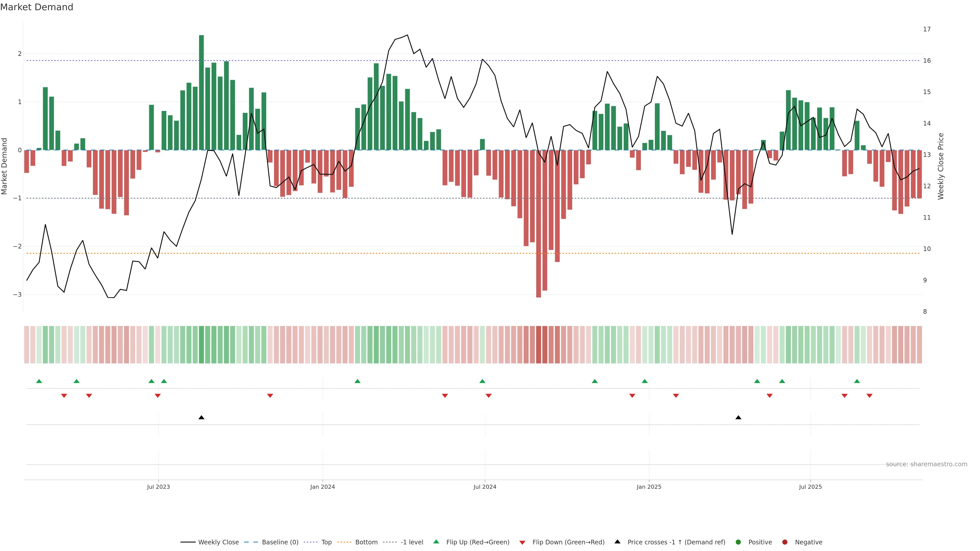Click the Positive green circle in legend

[x=738, y=542]
